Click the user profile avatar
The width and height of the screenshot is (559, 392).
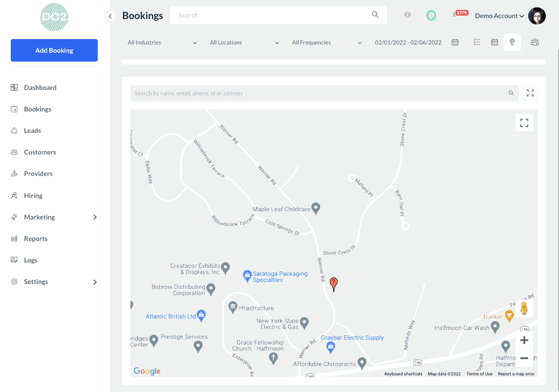point(537,16)
